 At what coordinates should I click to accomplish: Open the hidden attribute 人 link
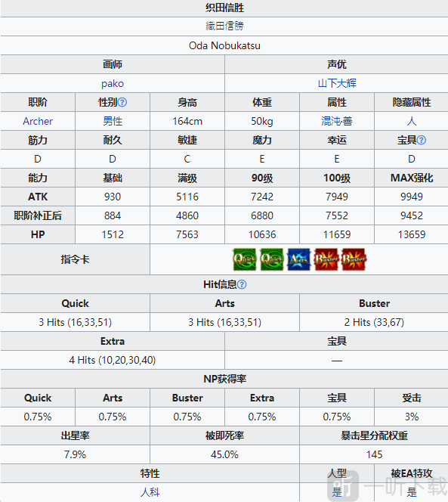[412, 121]
